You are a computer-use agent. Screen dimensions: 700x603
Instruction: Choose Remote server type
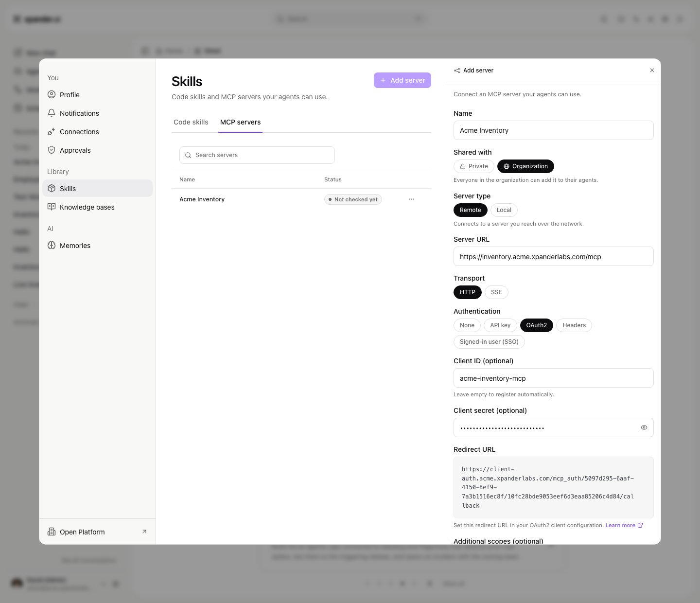(471, 210)
